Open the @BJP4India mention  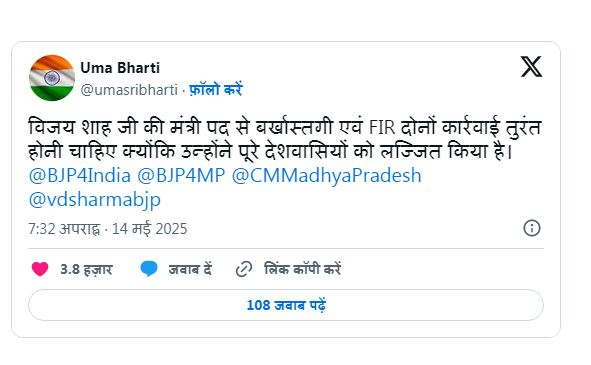(80, 175)
